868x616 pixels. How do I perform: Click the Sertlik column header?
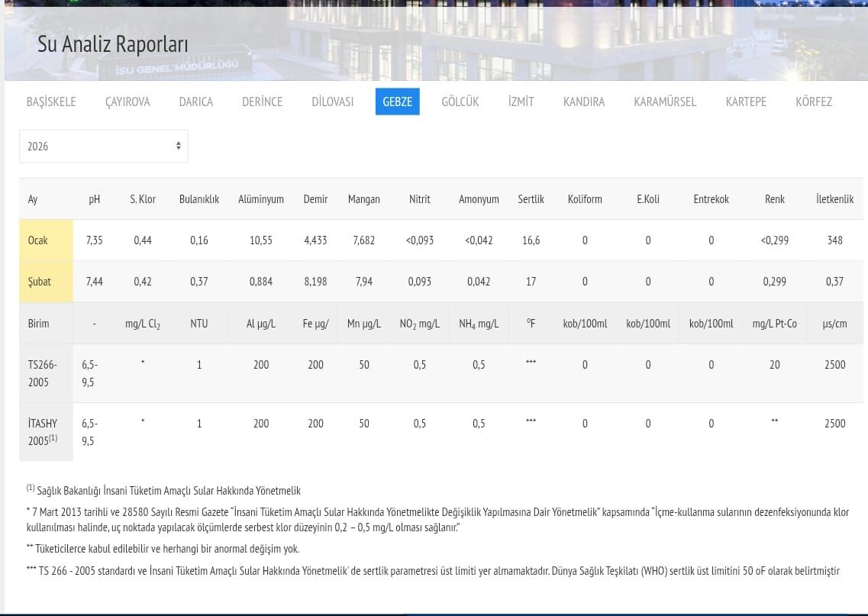[x=531, y=199]
